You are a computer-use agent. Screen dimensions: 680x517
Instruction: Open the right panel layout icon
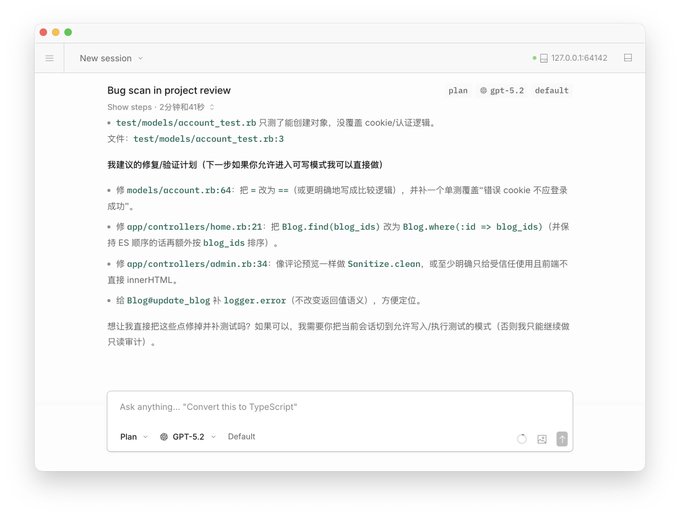[628, 58]
